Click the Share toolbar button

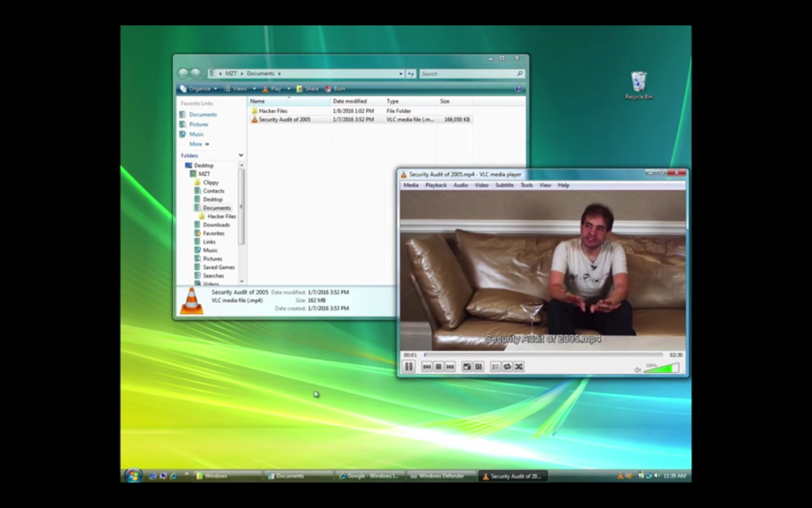pos(307,89)
